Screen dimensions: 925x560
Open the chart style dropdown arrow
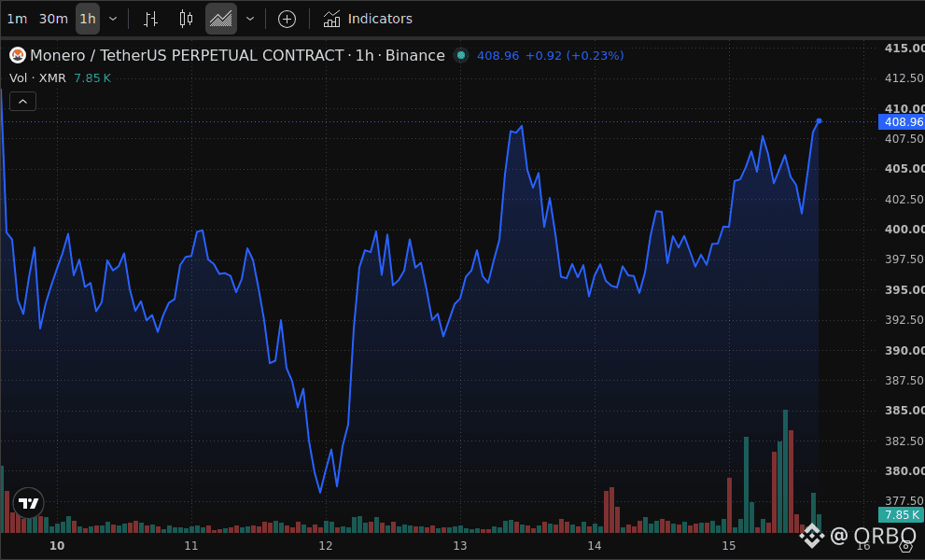(x=250, y=19)
